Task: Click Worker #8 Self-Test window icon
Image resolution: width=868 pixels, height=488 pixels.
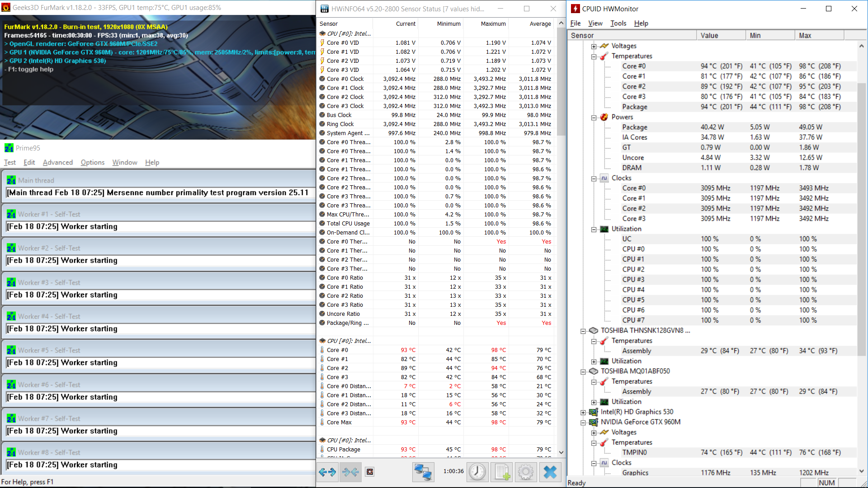Action: (11, 452)
